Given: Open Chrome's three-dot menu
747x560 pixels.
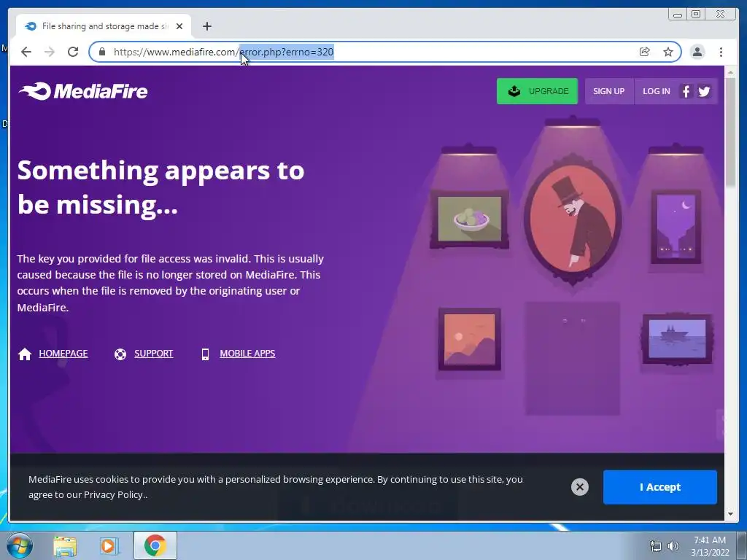Looking at the screenshot, I should pos(721,52).
